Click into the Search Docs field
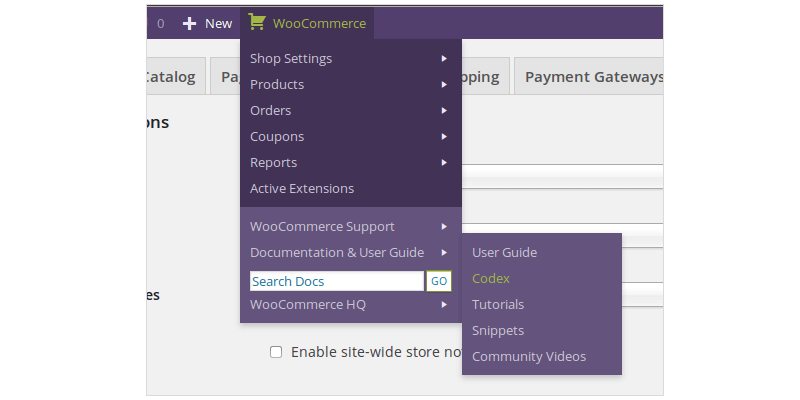The height and width of the screenshot is (400, 800). pyautogui.click(x=336, y=282)
